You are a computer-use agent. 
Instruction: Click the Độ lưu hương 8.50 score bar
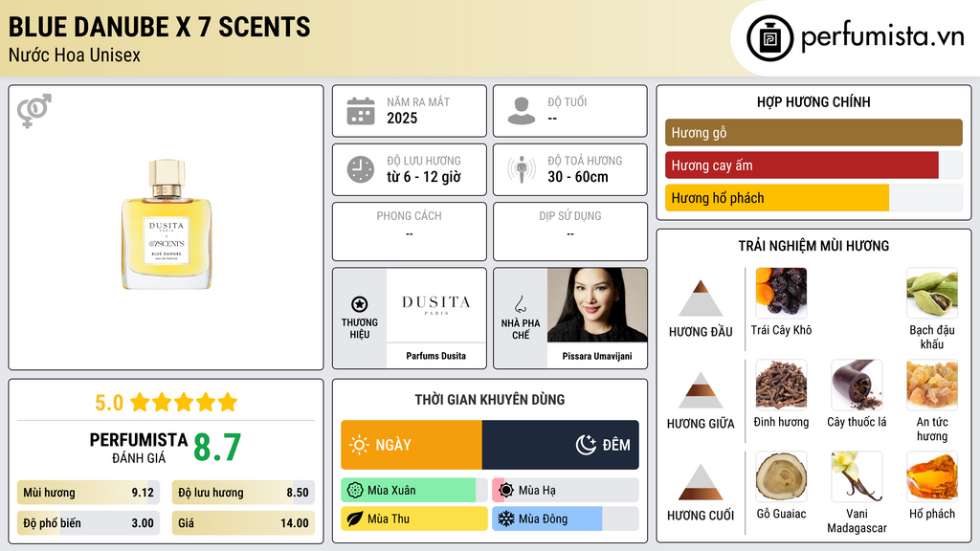point(244,493)
